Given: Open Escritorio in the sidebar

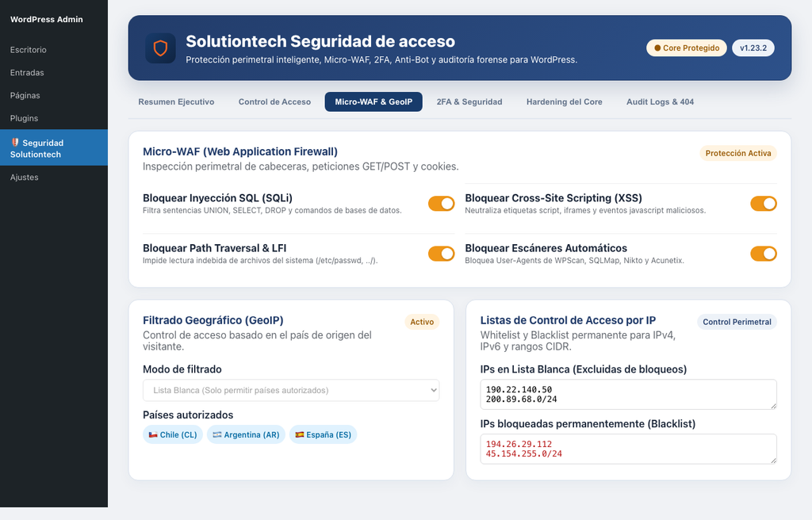Looking at the screenshot, I should tap(54, 50).
